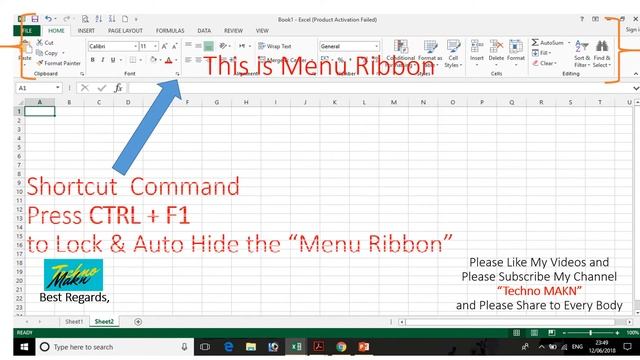Click the horizontal scrollbar at the bottom
The image size is (640, 360).
(x=516, y=322)
